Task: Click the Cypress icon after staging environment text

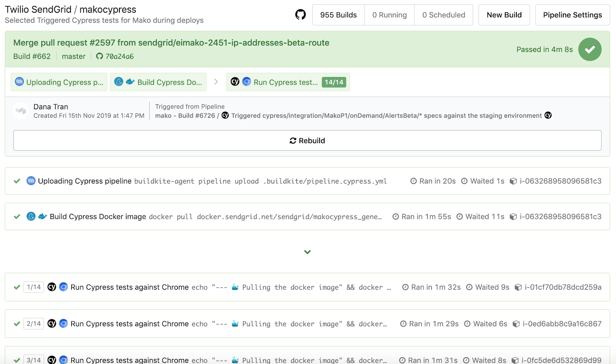Action: click(548, 115)
